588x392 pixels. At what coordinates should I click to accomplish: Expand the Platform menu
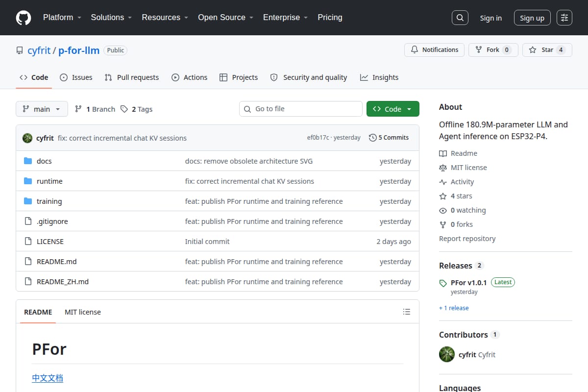62,18
